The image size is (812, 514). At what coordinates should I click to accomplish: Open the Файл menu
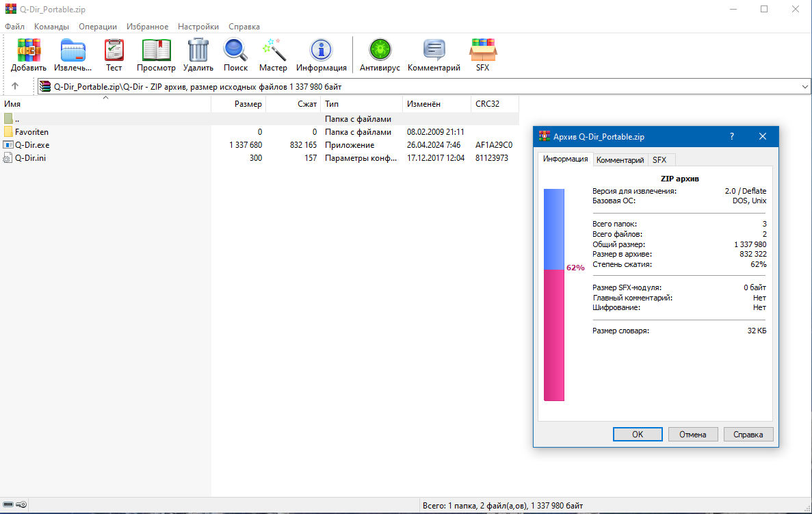14,27
